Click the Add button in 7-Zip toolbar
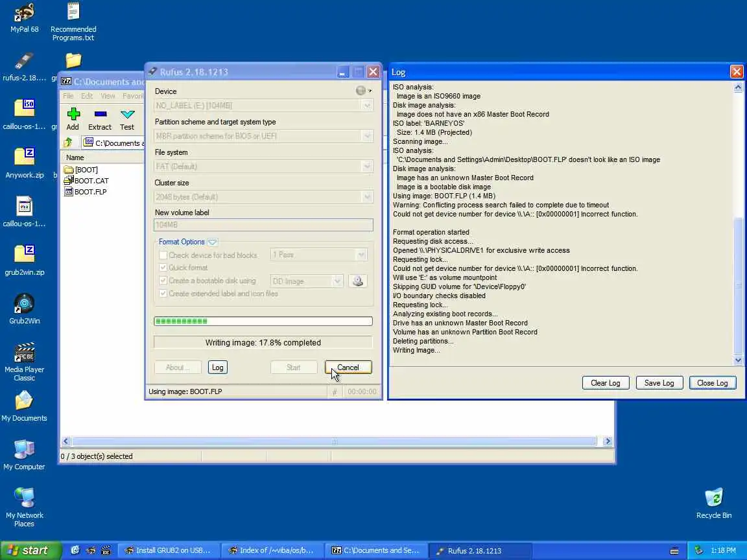Image resolution: width=747 pixels, height=560 pixels. (73, 119)
